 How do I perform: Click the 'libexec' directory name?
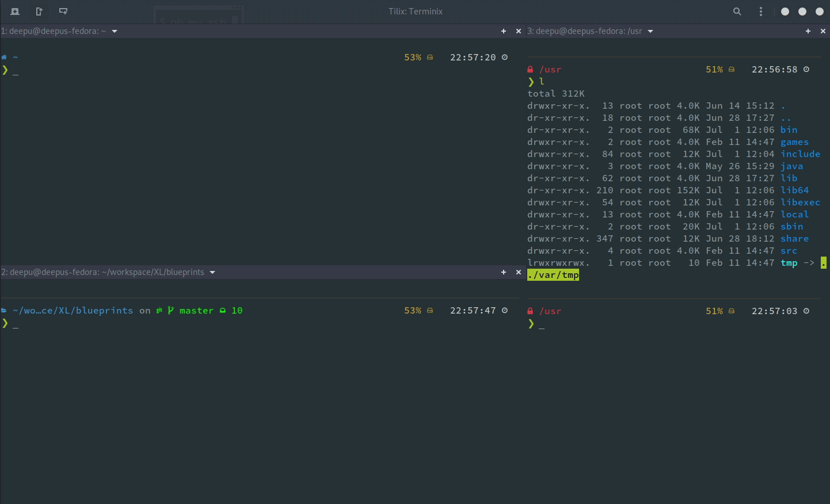[x=801, y=202]
